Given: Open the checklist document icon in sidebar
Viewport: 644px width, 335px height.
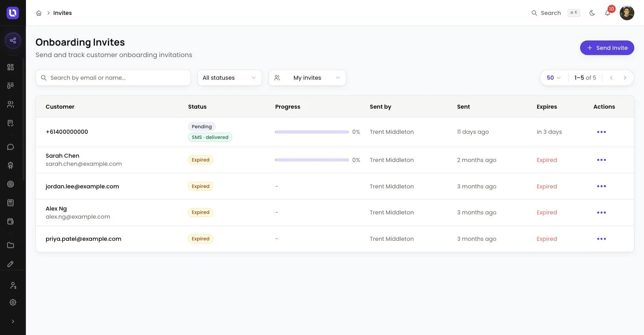Looking at the screenshot, I should pos(11,123).
